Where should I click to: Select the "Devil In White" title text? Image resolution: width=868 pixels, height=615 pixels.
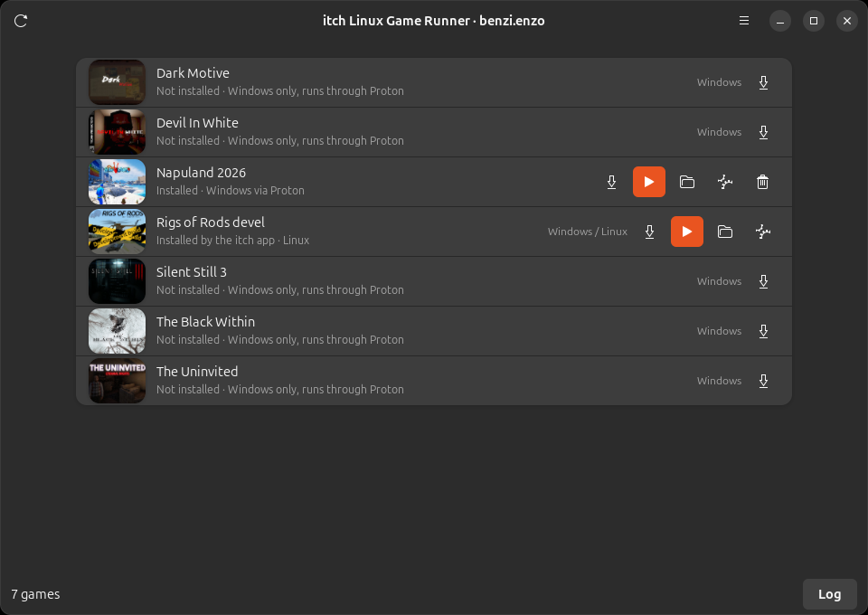(197, 123)
